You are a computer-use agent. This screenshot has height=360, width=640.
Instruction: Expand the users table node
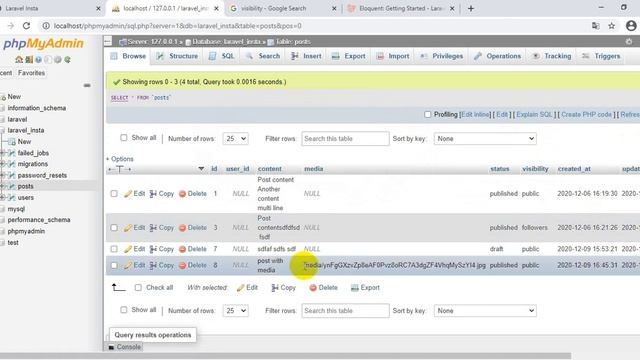click(2, 198)
